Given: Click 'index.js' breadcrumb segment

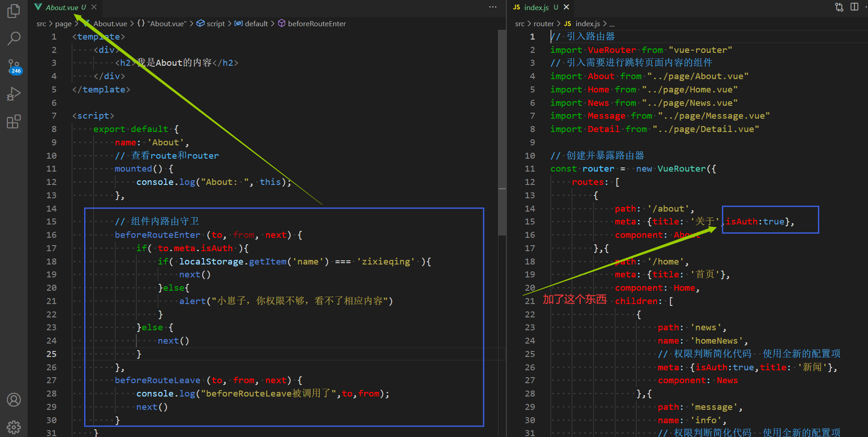Looking at the screenshot, I should click(582, 23).
